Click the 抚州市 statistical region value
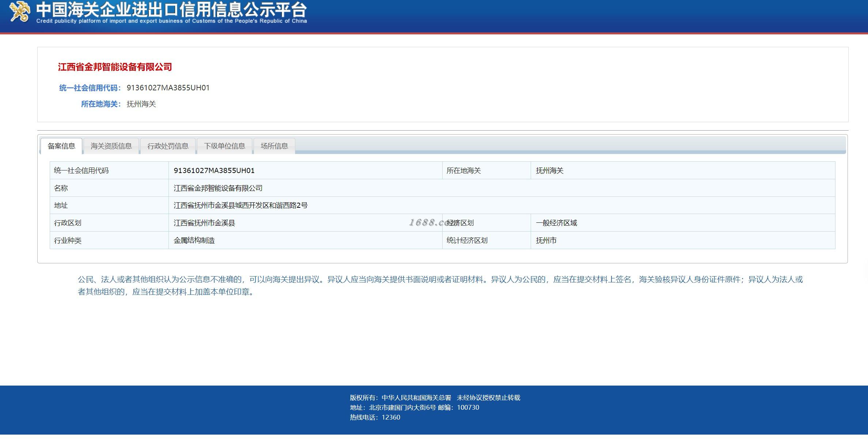Image resolution: width=868 pixels, height=443 pixels. coord(546,241)
